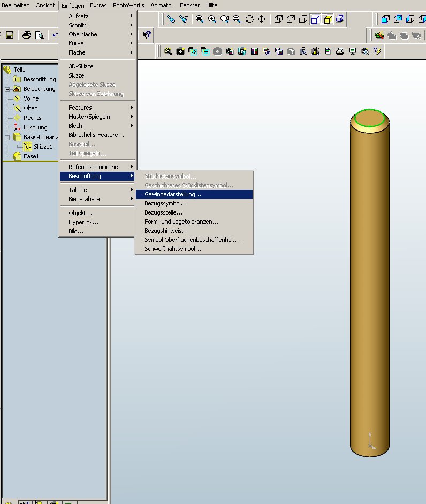Select Fase1 in feature tree
Screen dimensions: 426x504
coord(31,156)
